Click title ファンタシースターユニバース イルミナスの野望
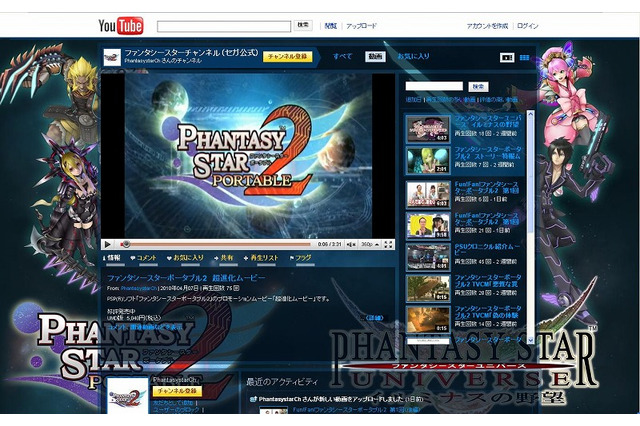640x426 pixels. pos(487,121)
